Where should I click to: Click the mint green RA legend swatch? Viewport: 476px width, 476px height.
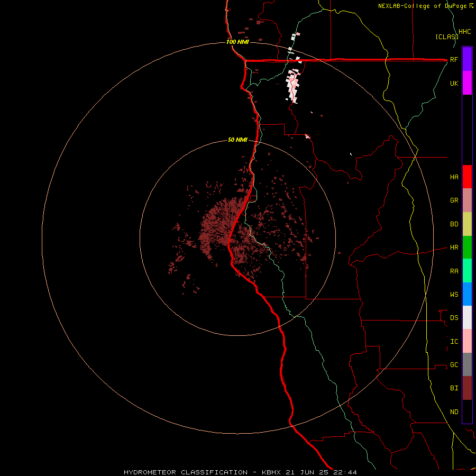coord(467,271)
